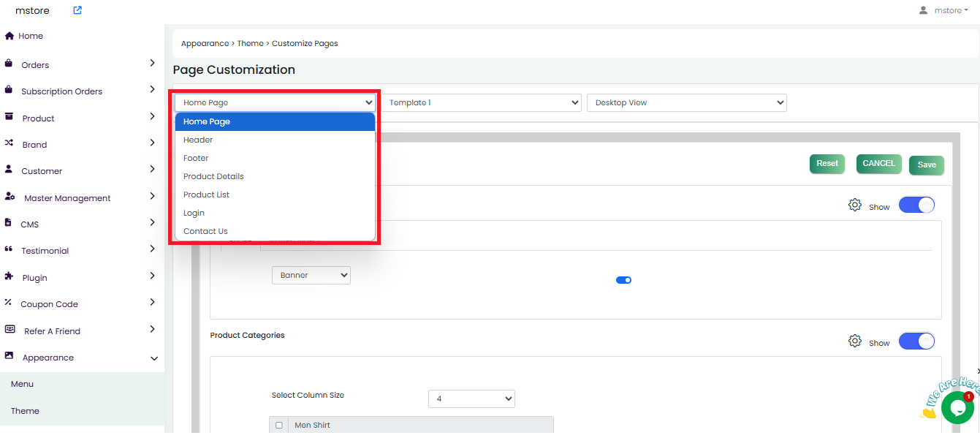The width and height of the screenshot is (980, 438).
Task: Select Product Details from the page list
Action: coord(213,176)
